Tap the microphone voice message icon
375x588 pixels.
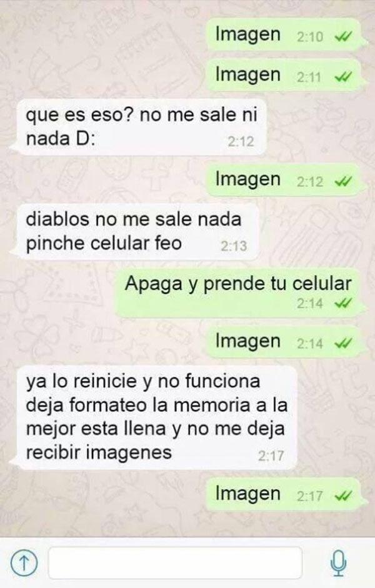339,562
